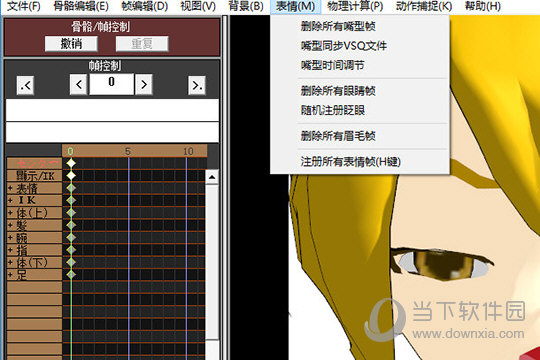Expand the 髪 bone group row

[x=10, y=225]
